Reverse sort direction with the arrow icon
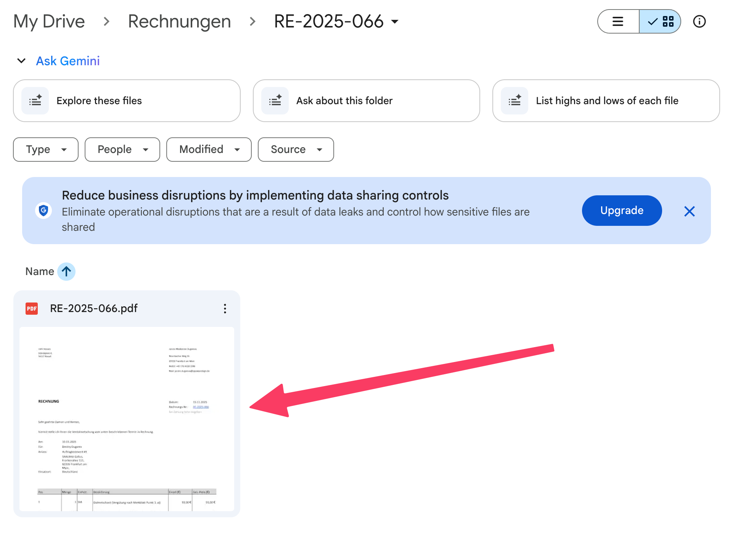The height and width of the screenshot is (560, 730). pos(66,272)
